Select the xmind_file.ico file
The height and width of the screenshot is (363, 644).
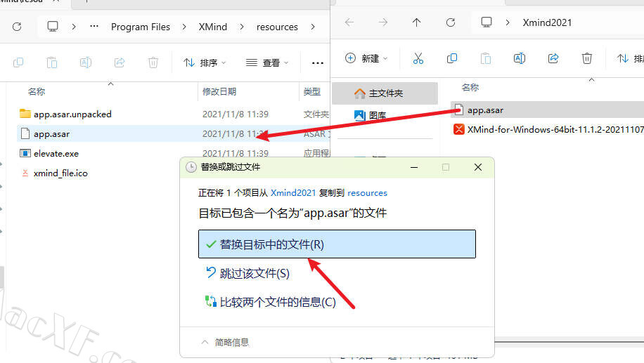60,173
